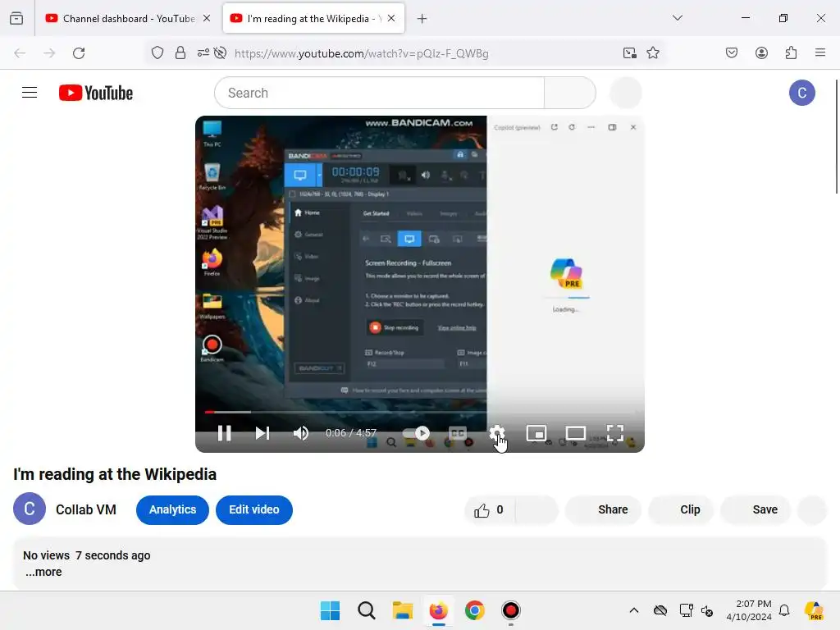Toggle autoplay switch in player
Screen dimensions: 840x630
pyautogui.click(x=416, y=433)
